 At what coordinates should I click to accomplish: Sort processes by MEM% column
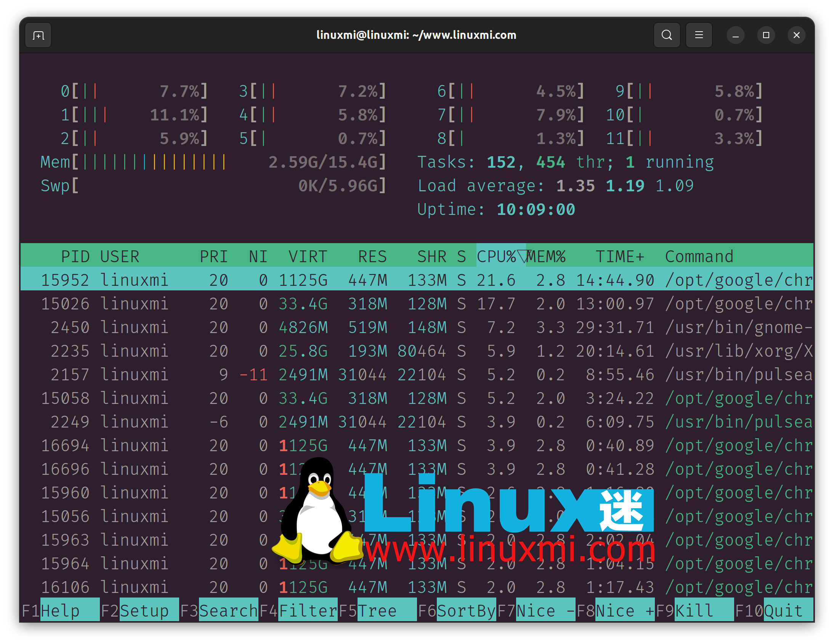(x=547, y=256)
